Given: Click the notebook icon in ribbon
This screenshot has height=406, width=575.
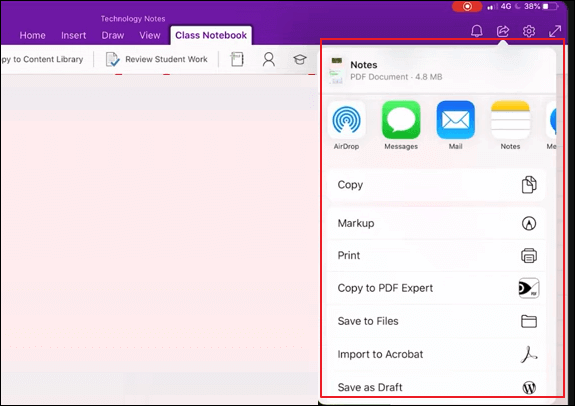Looking at the screenshot, I should point(237,59).
